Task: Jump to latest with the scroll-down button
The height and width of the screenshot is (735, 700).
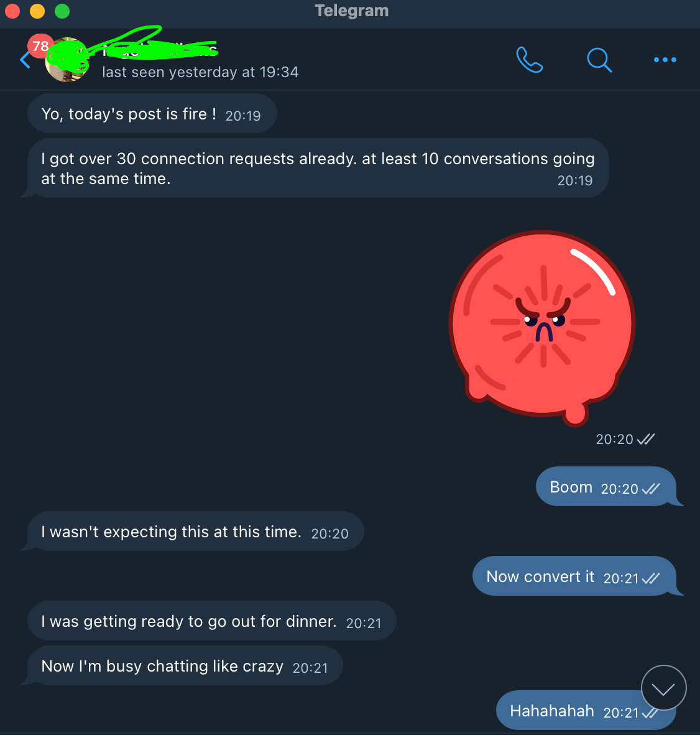Action: pyautogui.click(x=663, y=688)
